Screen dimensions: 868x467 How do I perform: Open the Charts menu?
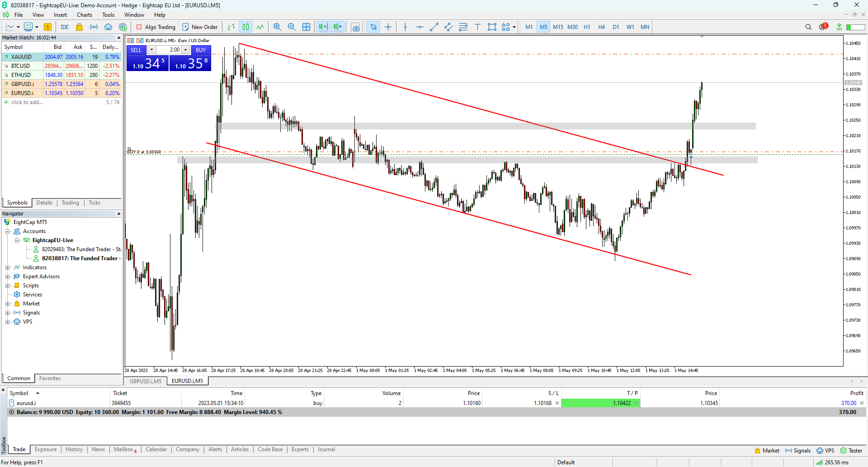click(85, 15)
